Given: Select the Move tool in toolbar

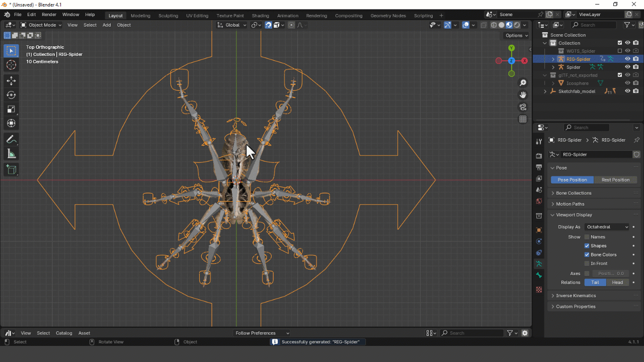Looking at the screenshot, I should [11, 81].
